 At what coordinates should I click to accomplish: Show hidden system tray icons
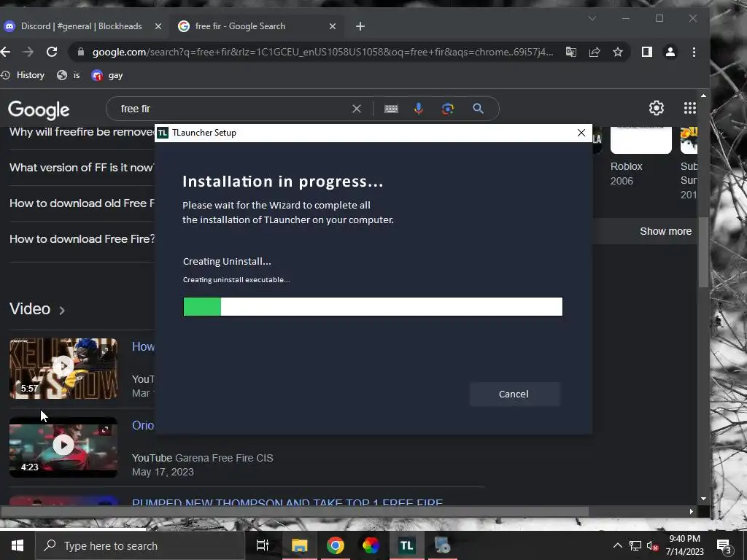617,545
